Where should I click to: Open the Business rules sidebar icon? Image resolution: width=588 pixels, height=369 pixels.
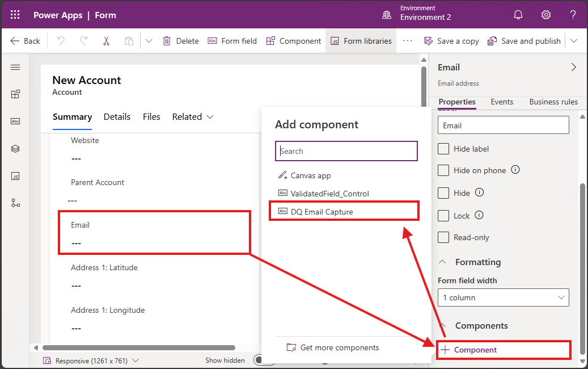click(15, 203)
